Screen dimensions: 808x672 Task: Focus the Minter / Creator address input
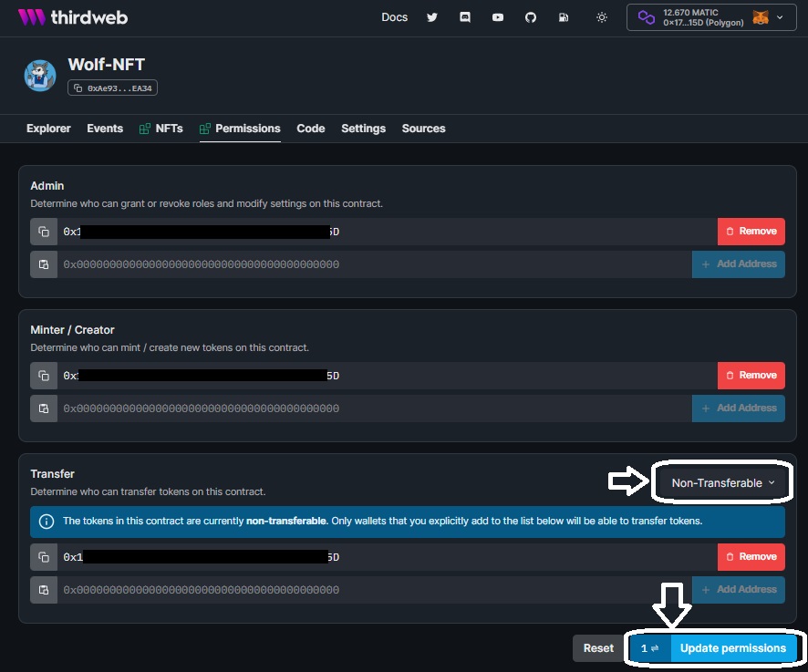[375, 408]
